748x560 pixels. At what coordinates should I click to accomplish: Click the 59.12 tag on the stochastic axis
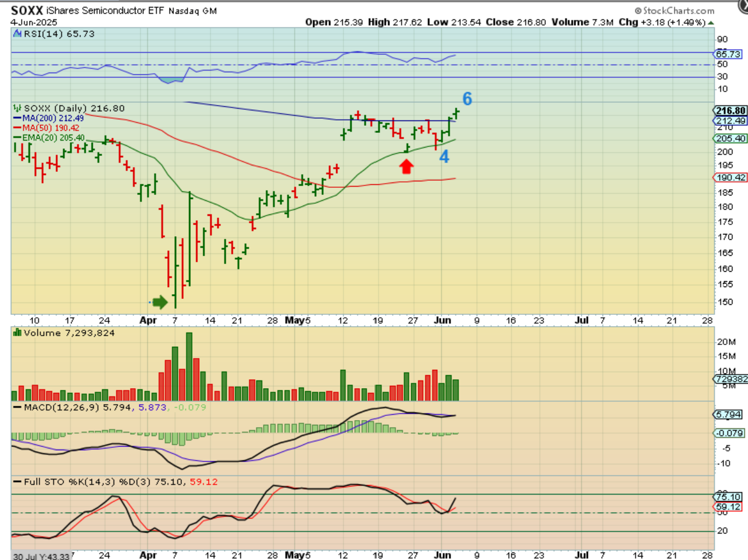[x=729, y=507]
